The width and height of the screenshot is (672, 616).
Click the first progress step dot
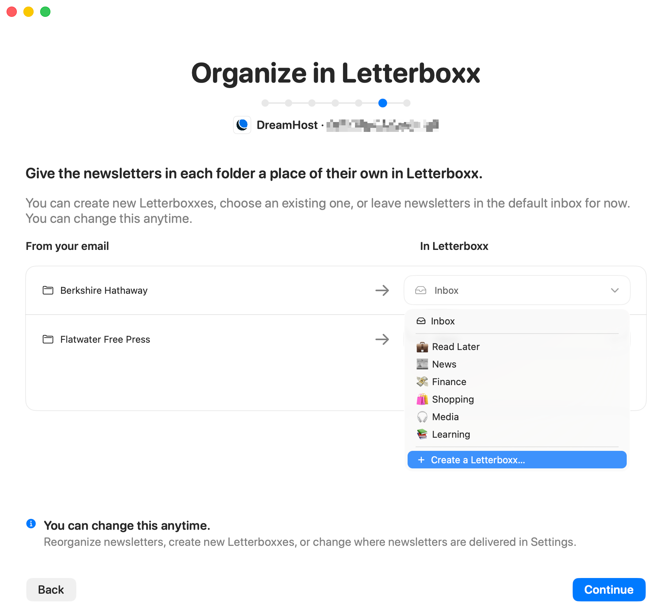click(265, 103)
